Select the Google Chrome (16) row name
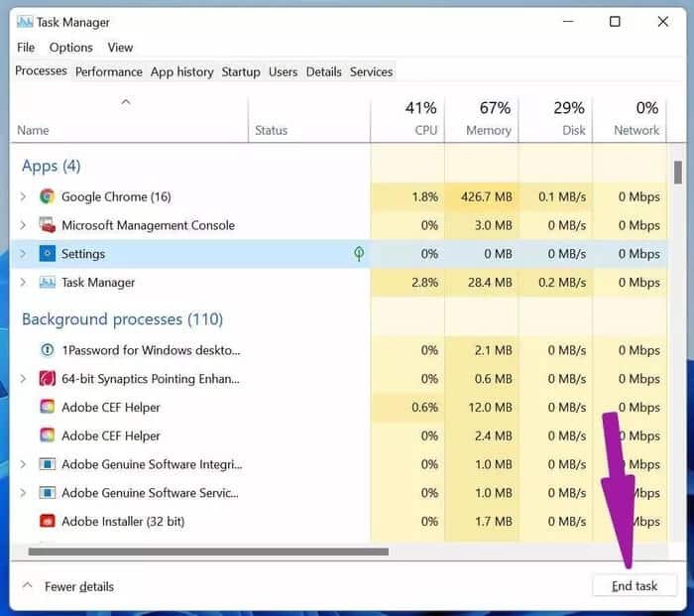The image size is (694, 616). (116, 196)
